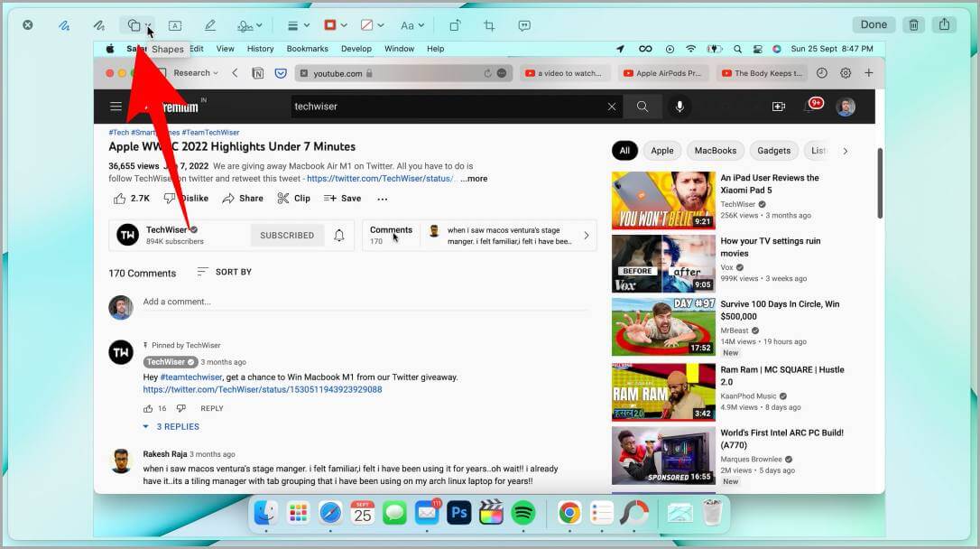980x549 pixels.
Task: Expand the 3 REPLIES thread
Action: click(171, 426)
